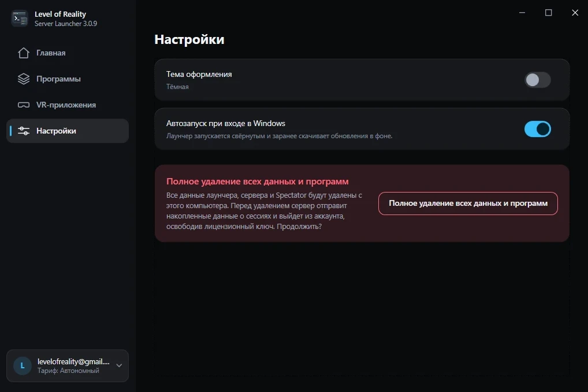Screen dimensions: 588x392
Task: Click the deletion warning paragraph about Spectator
Action: click(x=264, y=210)
